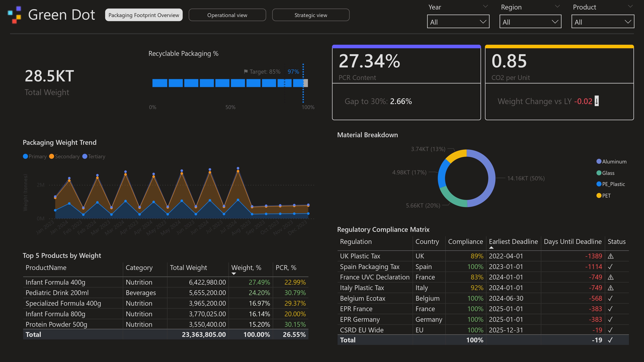Toggle Primary series in trend legend
Screen dimensions: 644x362
point(35,156)
